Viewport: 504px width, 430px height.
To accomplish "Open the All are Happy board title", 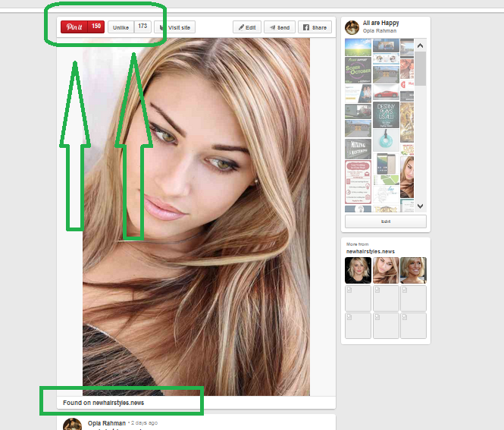I will pyautogui.click(x=381, y=23).
